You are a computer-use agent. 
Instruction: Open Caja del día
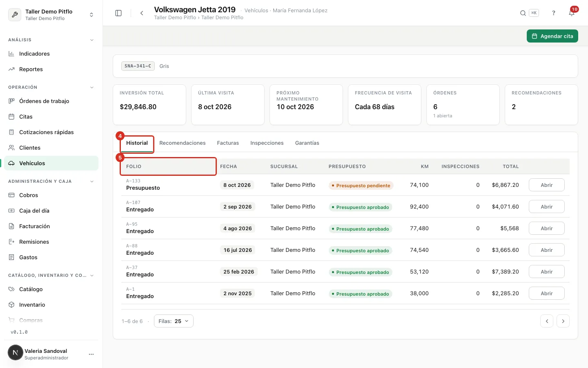(51, 211)
